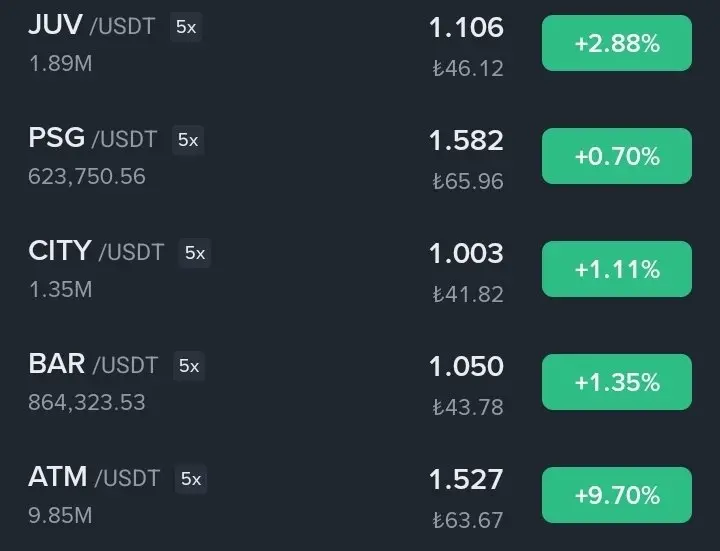Viewport: 720px width, 551px height.
Task: Click the PSG 5x leverage badge
Action: point(188,140)
